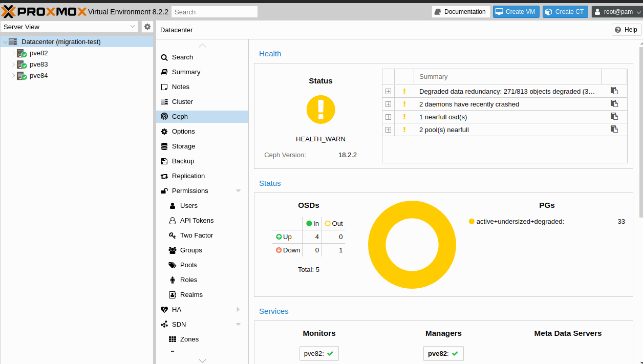Expand the HA submenu arrow
The height and width of the screenshot is (364, 643).
pos(238,310)
